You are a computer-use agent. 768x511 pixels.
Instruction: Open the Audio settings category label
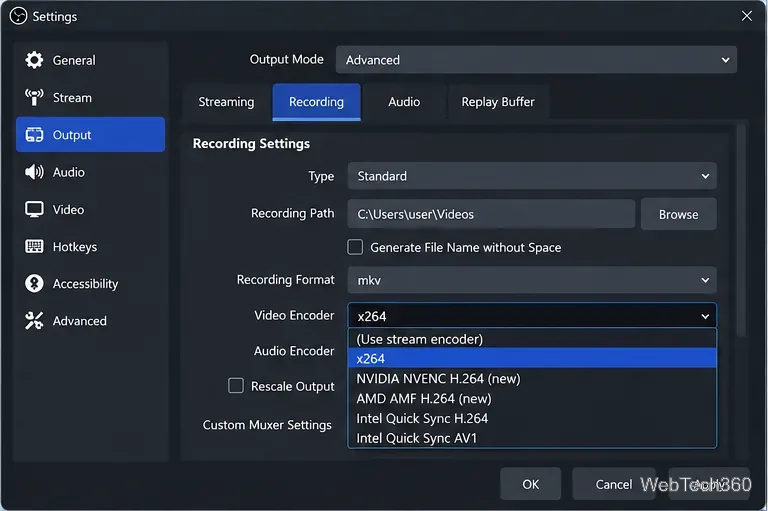click(69, 172)
